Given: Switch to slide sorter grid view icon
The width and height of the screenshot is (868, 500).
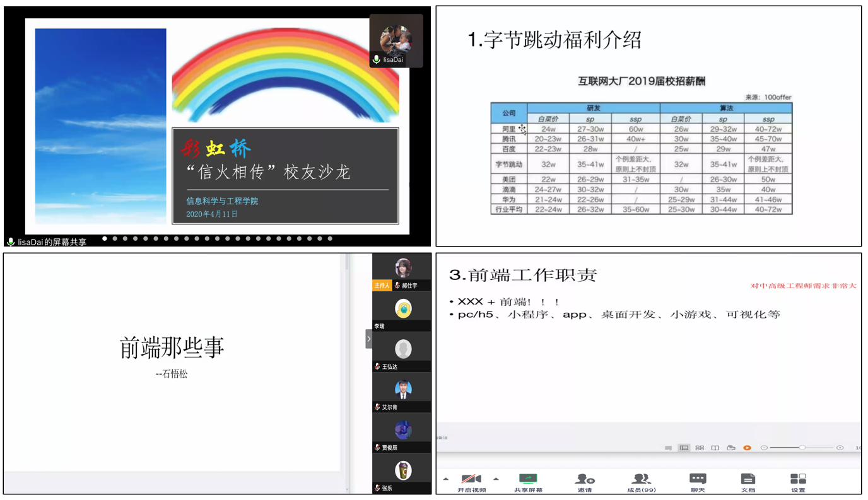Looking at the screenshot, I should click(700, 448).
